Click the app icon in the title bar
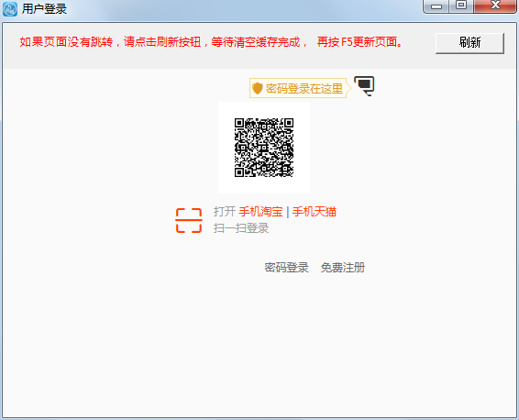Viewport: 519px width, 420px height. click(x=9, y=8)
